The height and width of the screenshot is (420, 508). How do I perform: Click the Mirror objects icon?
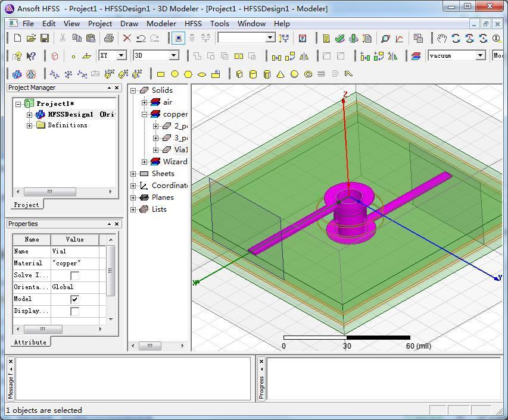304,57
